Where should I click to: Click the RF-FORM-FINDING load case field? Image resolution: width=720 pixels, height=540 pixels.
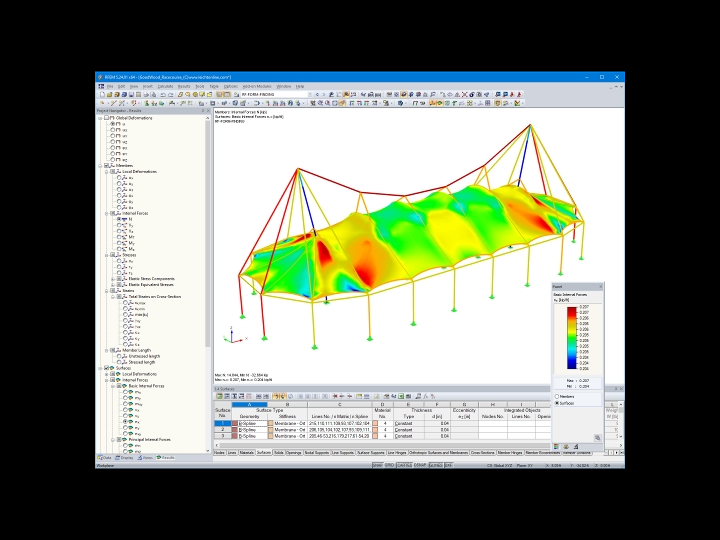point(273,95)
